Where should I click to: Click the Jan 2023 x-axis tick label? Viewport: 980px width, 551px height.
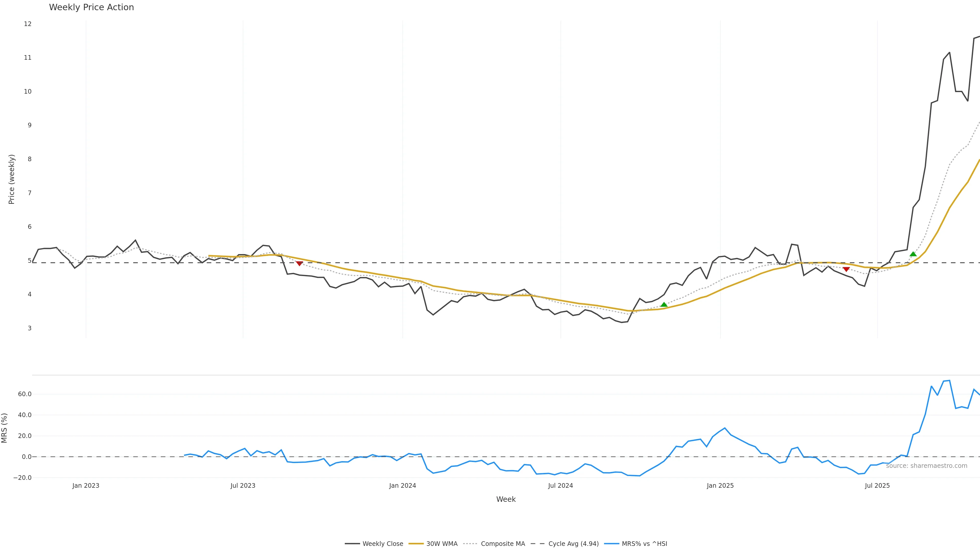85,486
